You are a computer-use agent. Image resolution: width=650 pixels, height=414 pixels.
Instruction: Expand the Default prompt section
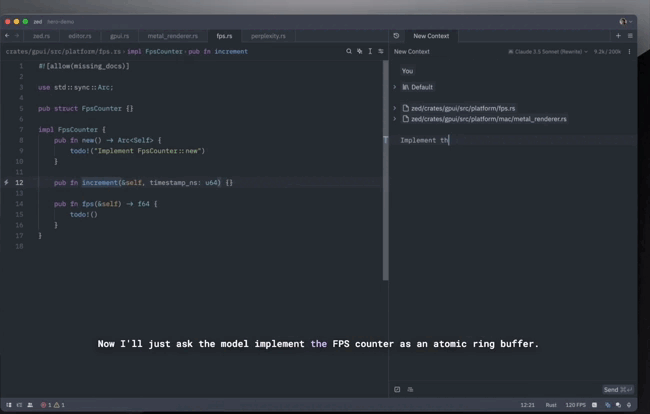[x=395, y=87]
